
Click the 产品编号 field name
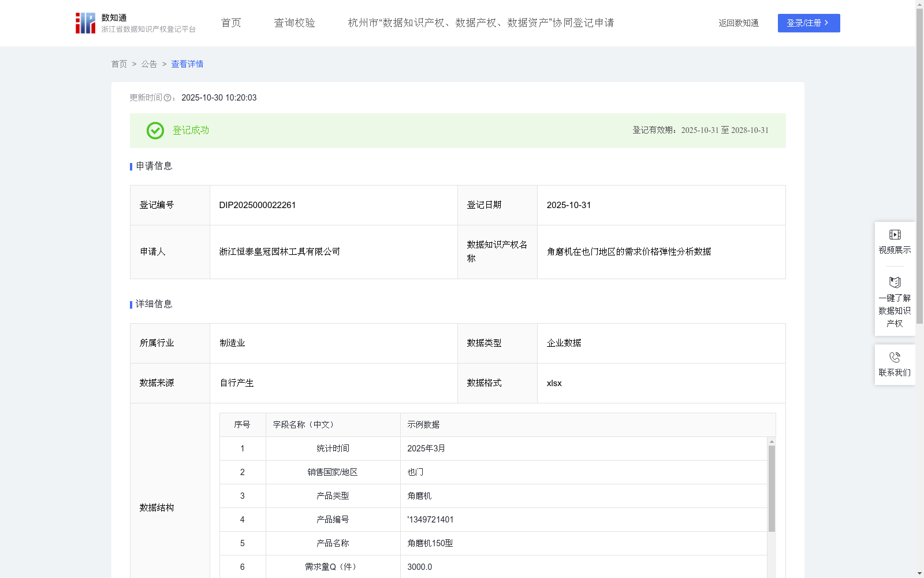click(x=333, y=520)
